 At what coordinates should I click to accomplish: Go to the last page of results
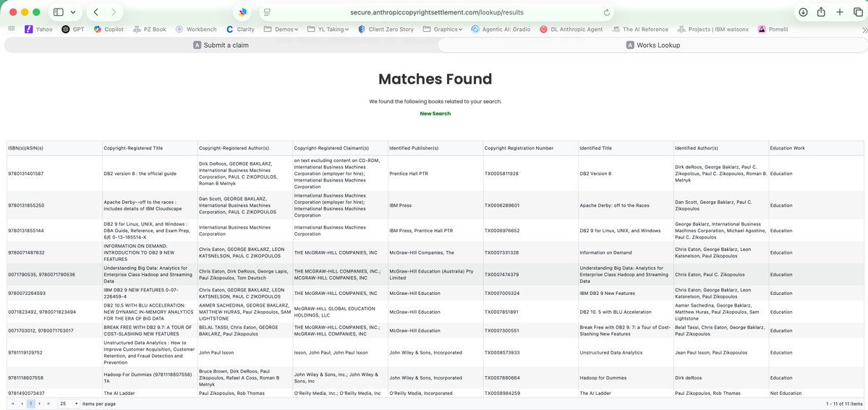[x=48, y=403]
